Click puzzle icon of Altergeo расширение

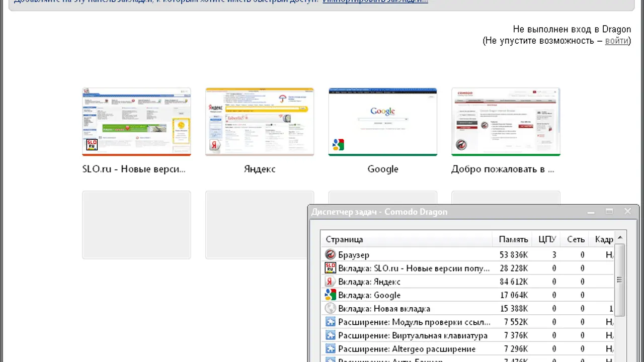330,349
